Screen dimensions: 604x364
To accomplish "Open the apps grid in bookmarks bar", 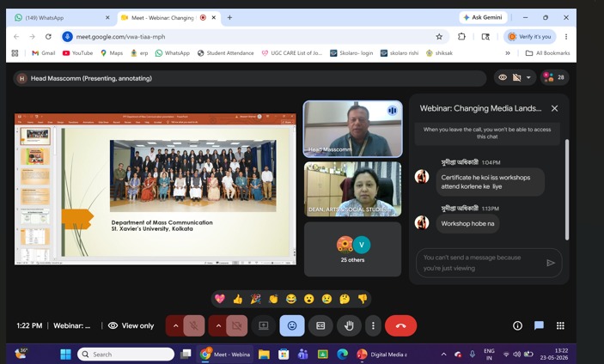I will (x=15, y=53).
